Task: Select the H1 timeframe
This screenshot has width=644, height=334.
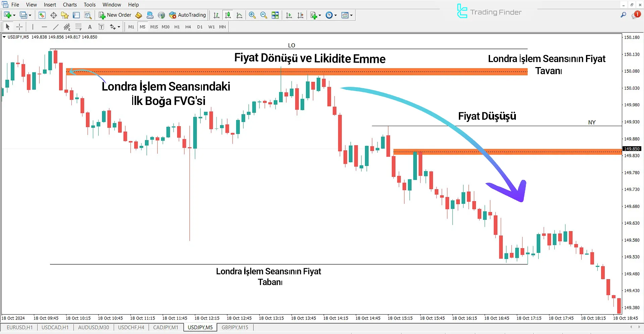Action: [177, 27]
